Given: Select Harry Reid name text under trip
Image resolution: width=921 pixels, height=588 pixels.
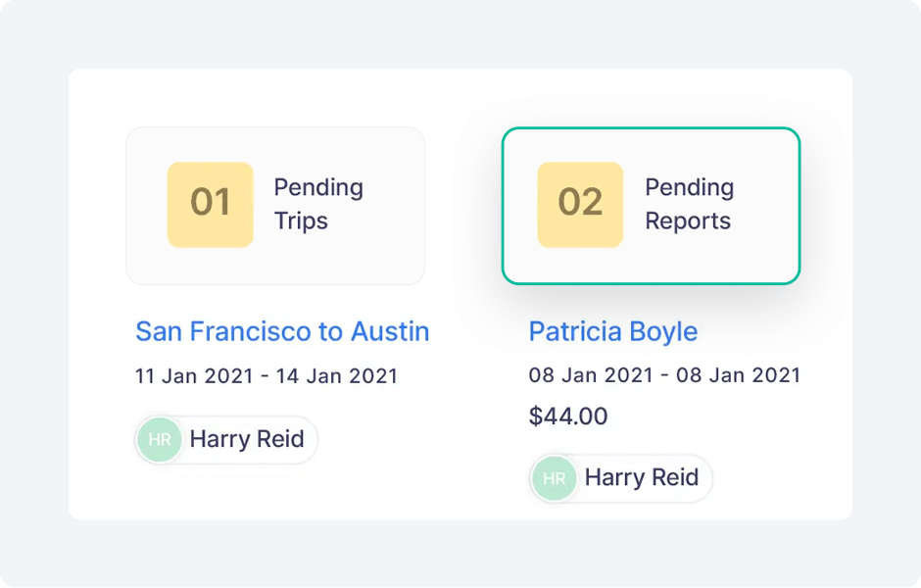Looking at the screenshot, I should click(x=247, y=440).
